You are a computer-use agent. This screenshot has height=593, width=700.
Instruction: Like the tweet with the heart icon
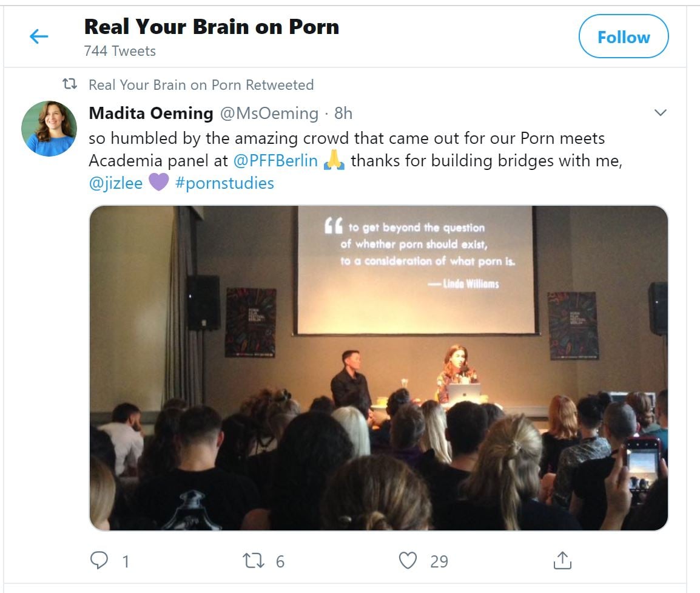408,561
